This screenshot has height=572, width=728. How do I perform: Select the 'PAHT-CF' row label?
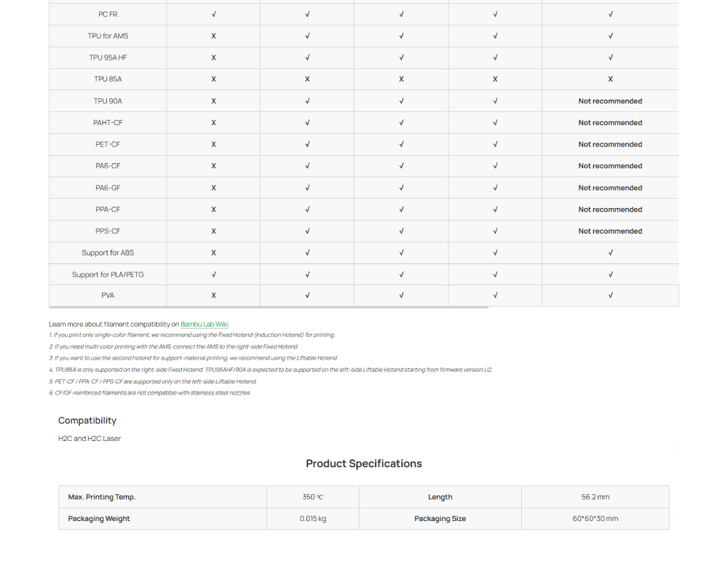point(108,122)
